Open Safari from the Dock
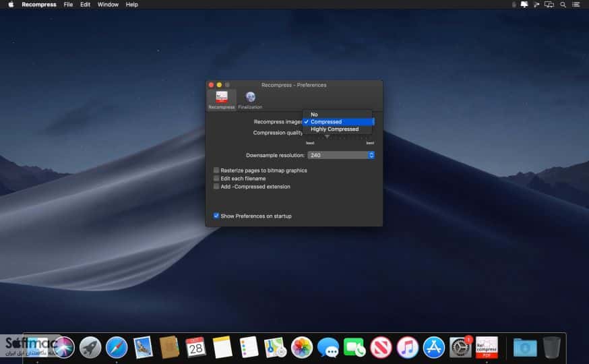This screenshot has height=364, width=589. tap(117, 347)
